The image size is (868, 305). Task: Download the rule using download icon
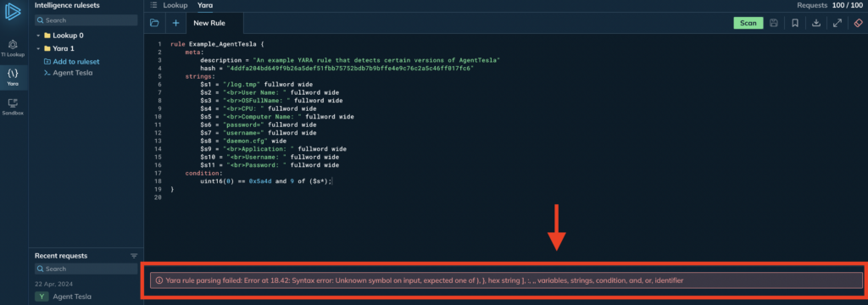click(x=815, y=23)
